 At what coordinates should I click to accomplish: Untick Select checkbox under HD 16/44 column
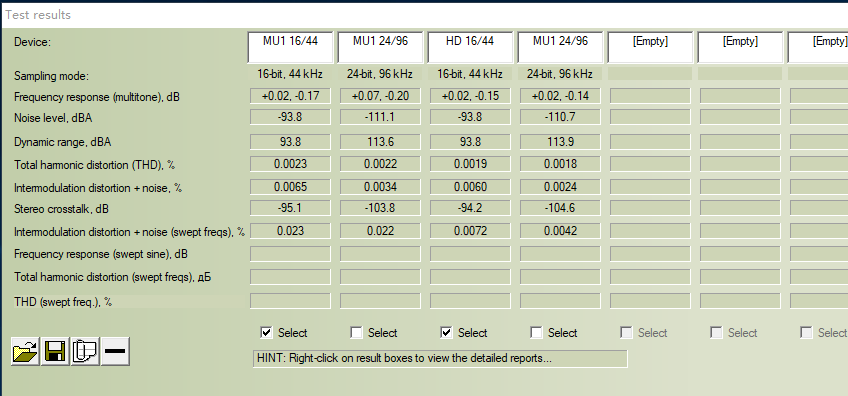pyautogui.click(x=446, y=333)
